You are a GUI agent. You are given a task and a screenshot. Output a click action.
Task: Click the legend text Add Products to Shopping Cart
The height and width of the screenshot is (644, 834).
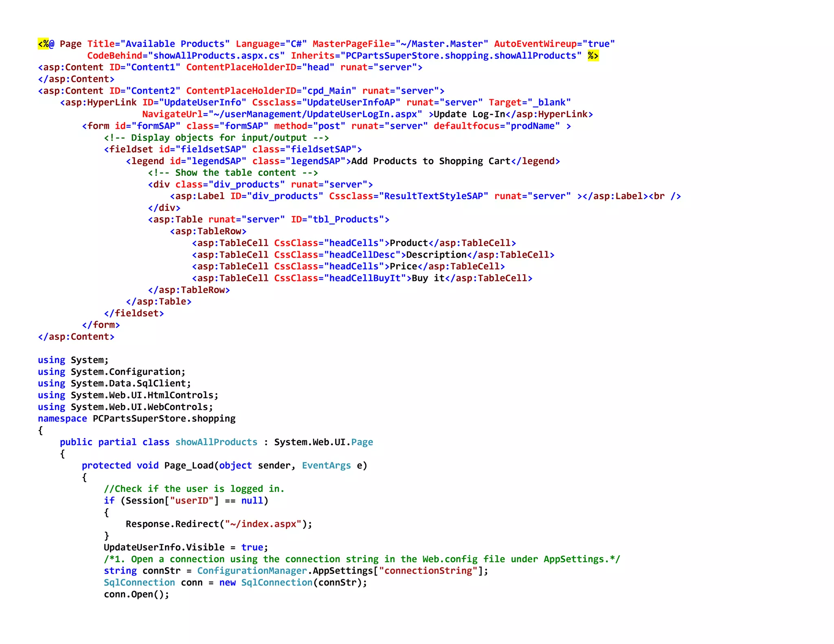click(x=430, y=161)
